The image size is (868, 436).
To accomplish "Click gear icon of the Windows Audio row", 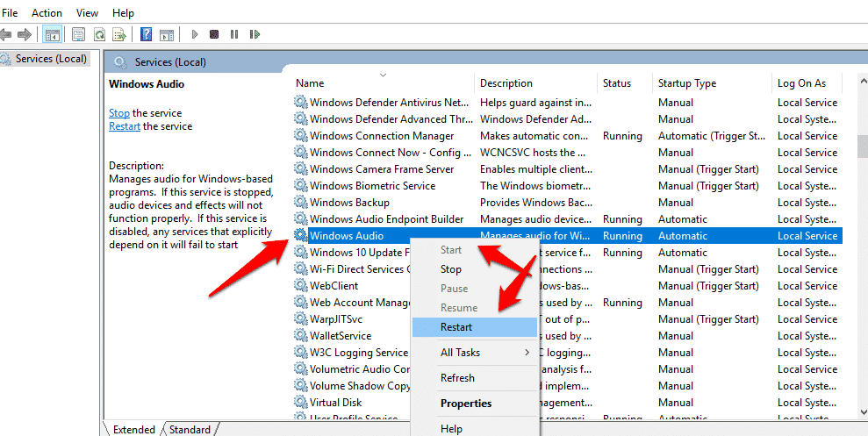I will coord(300,236).
